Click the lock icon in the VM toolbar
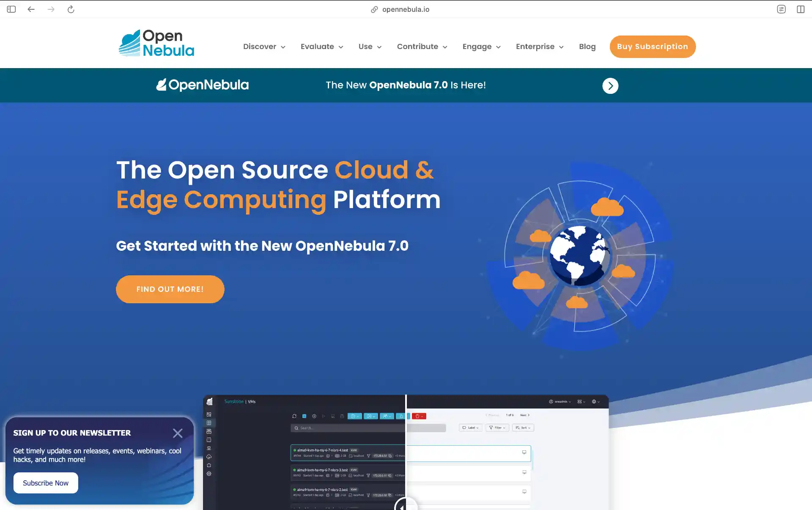This screenshot has height=510, width=812. point(401,416)
